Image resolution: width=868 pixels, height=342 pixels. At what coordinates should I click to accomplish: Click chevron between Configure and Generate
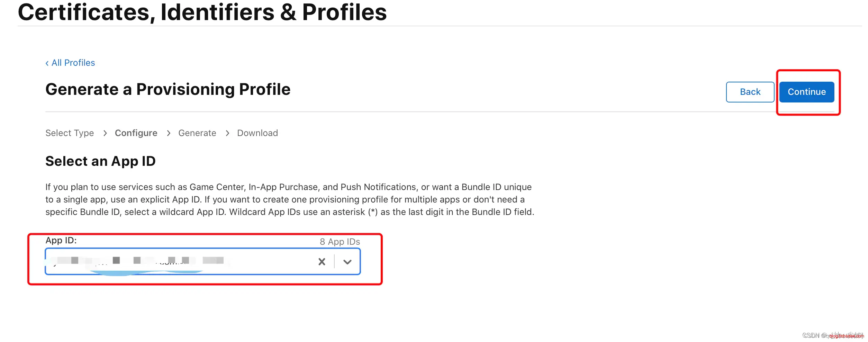pyautogui.click(x=169, y=133)
